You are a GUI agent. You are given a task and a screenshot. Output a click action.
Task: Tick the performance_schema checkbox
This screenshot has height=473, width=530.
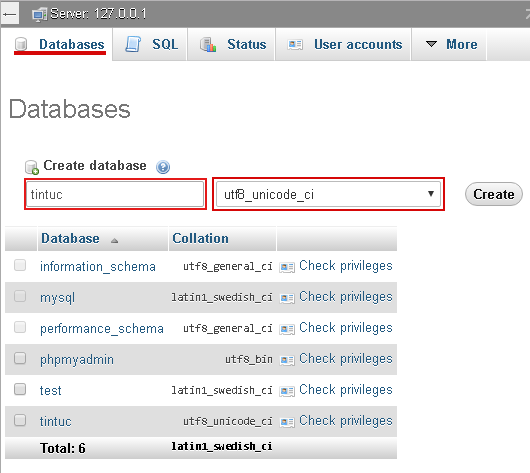click(x=20, y=327)
